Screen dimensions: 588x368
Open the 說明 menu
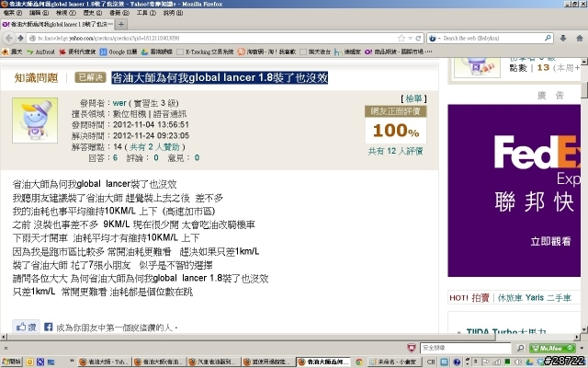click(173, 13)
